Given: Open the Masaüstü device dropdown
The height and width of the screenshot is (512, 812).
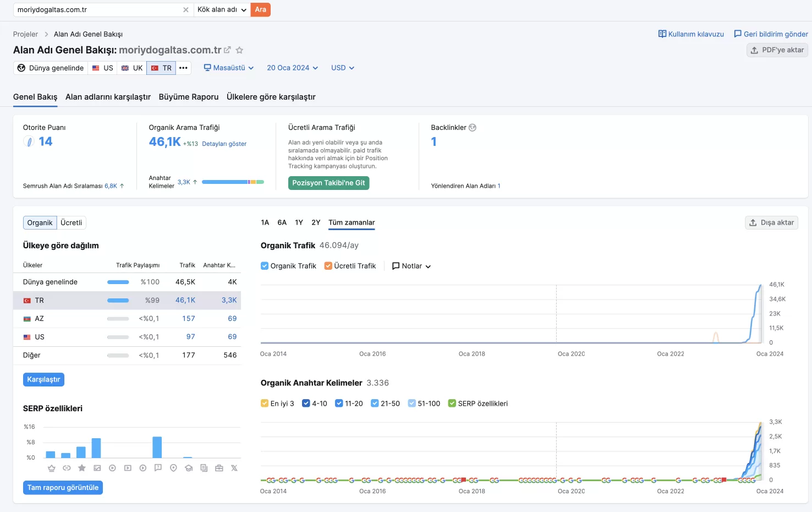Looking at the screenshot, I should coord(229,68).
